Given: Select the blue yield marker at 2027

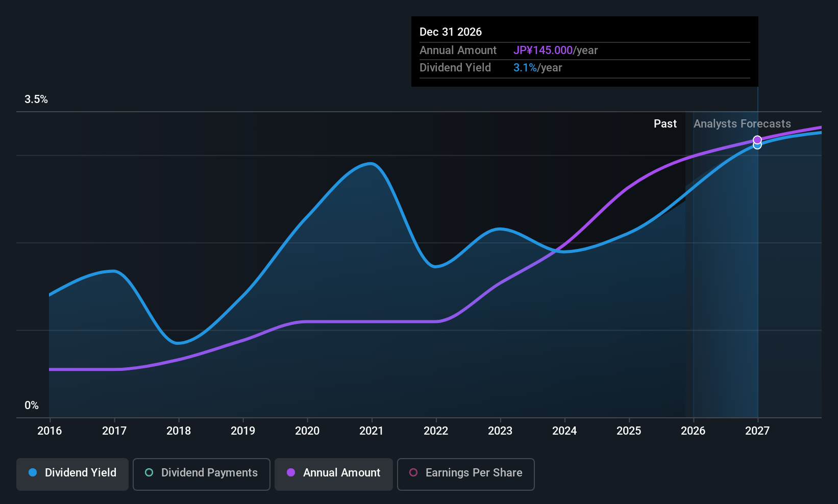Looking at the screenshot, I should coord(757,146).
